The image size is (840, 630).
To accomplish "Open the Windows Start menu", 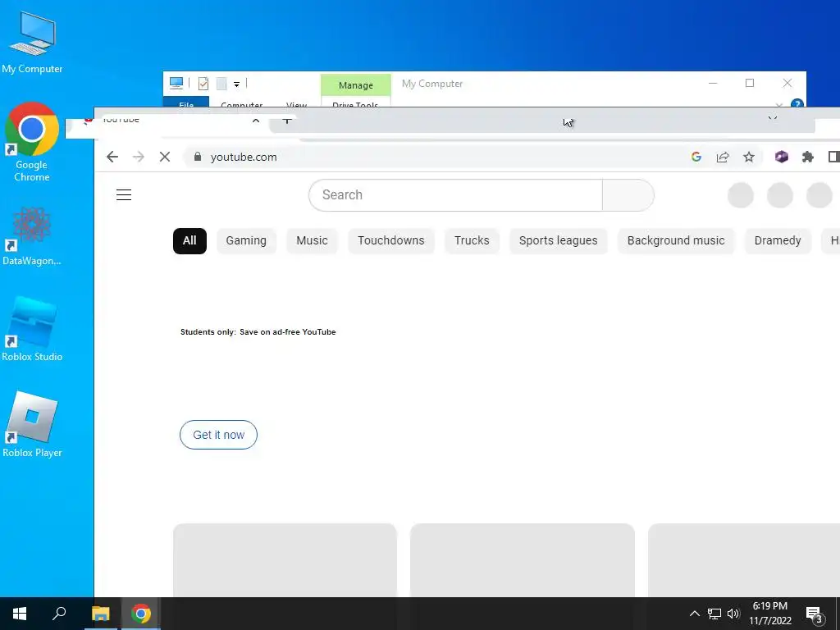I will (x=20, y=614).
